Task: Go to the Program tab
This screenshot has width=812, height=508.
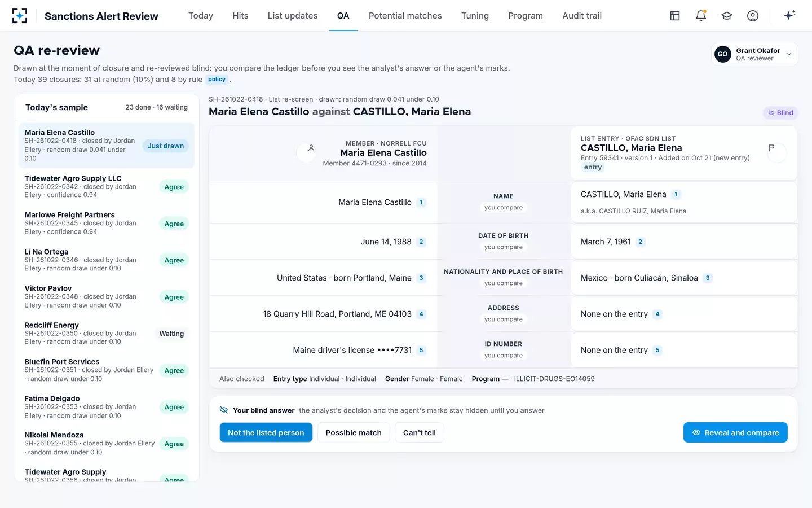Action: 526,16
